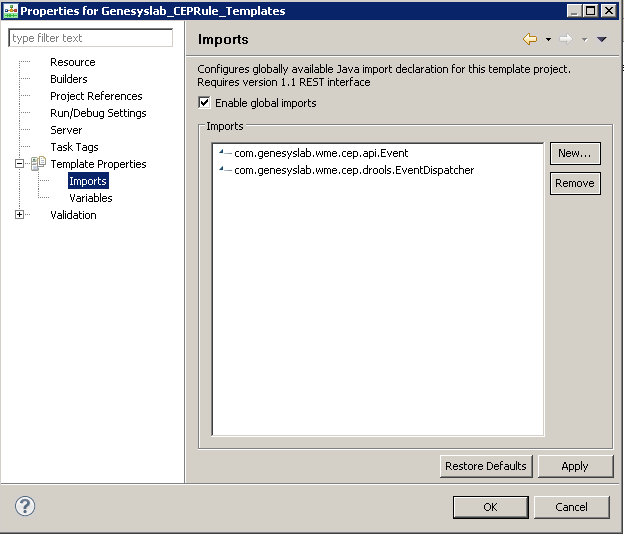Open the forward history dropdown arrow
Image resolution: width=624 pixels, height=534 pixels.
pyautogui.click(x=584, y=40)
